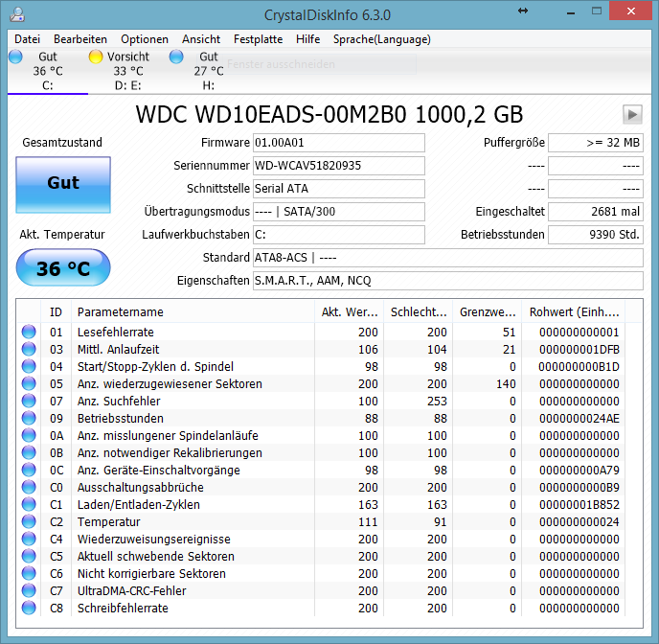This screenshot has width=659, height=644.
Task: Click the Rohwert column header
Action: [573, 311]
